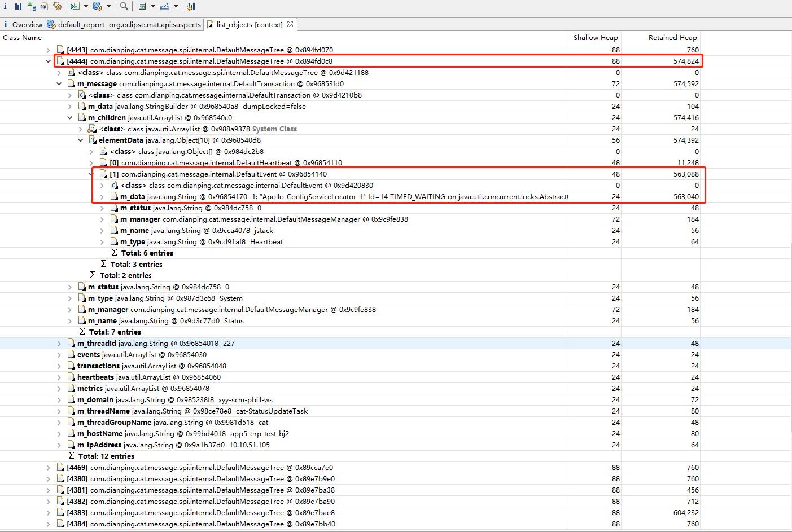Click the thread overview gears icon
792x532 pixels.
pyautogui.click(x=57, y=6)
